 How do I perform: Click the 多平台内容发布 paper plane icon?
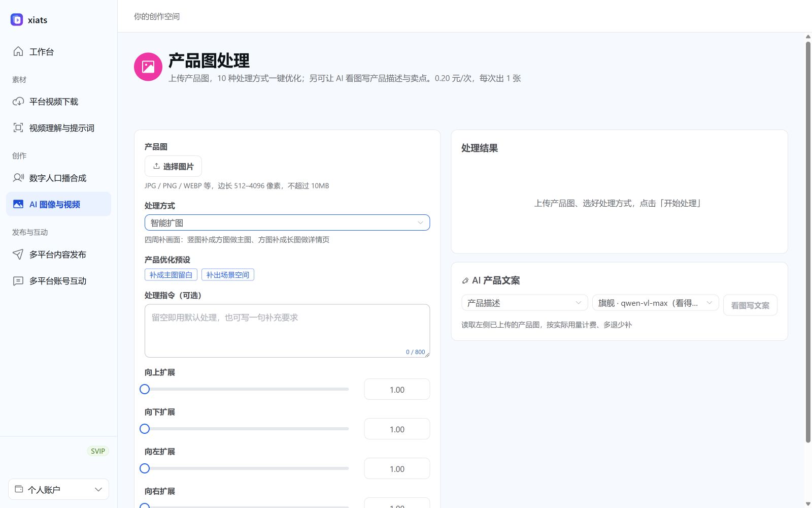(18, 255)
